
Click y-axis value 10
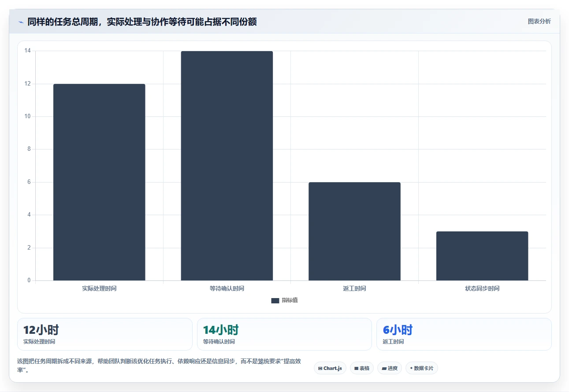tap(28, 116)
